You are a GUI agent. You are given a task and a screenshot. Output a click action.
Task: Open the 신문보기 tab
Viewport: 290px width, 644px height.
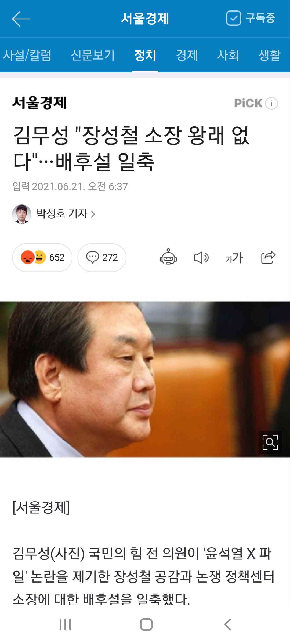pyautogui.click(x=93, y=55)
